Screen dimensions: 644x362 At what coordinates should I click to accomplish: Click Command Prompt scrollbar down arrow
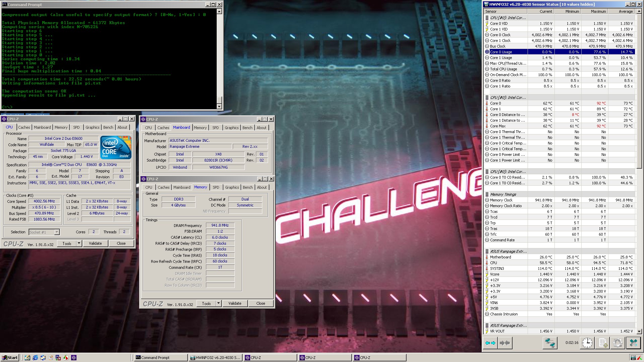[219, 107]
